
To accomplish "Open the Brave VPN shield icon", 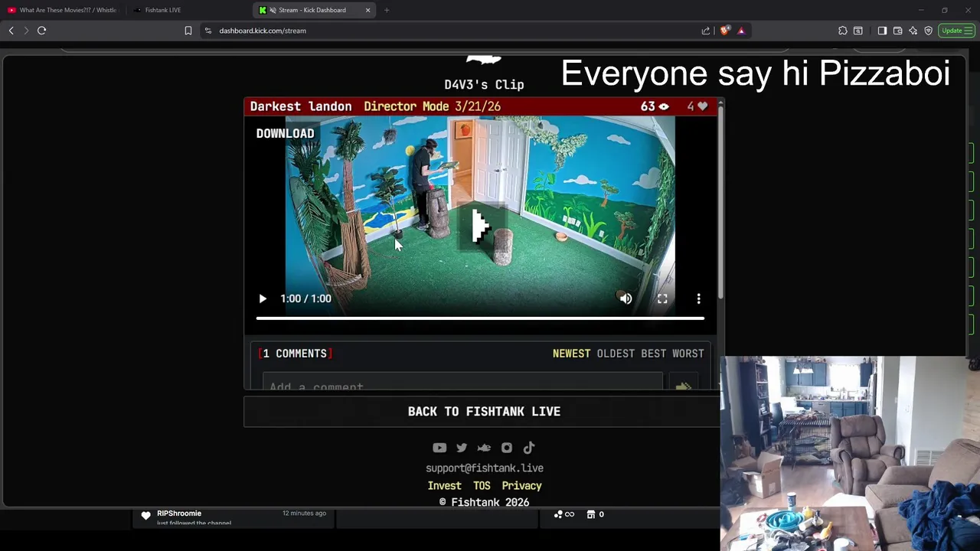I will [929, 31].
